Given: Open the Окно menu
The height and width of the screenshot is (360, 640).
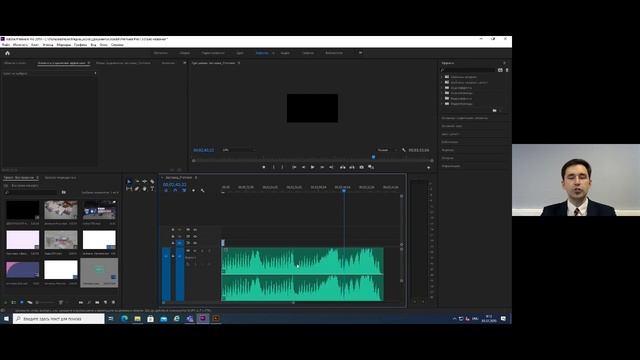Looking at the screenshot, I should click(x=104, y=45).
